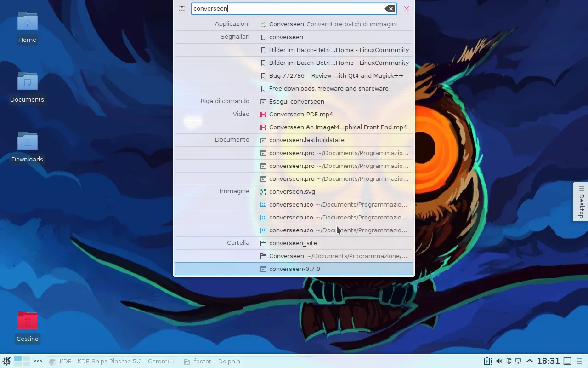
Task: Open the 'Converseen' folder in ~/Documents/Programmazione
Action: [294, 256]
